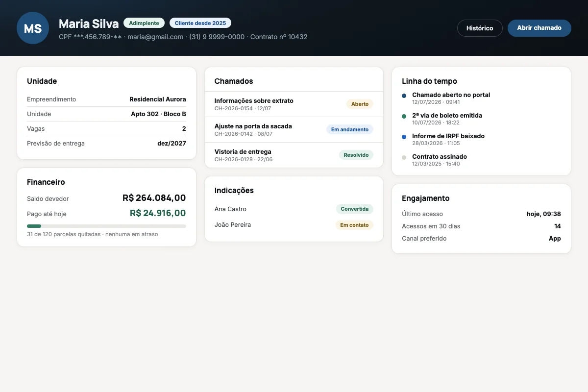The width and height of the screenshot is (588, 392).
Task: Click the Abrir chamado button
Action: [x=539, y=28]
